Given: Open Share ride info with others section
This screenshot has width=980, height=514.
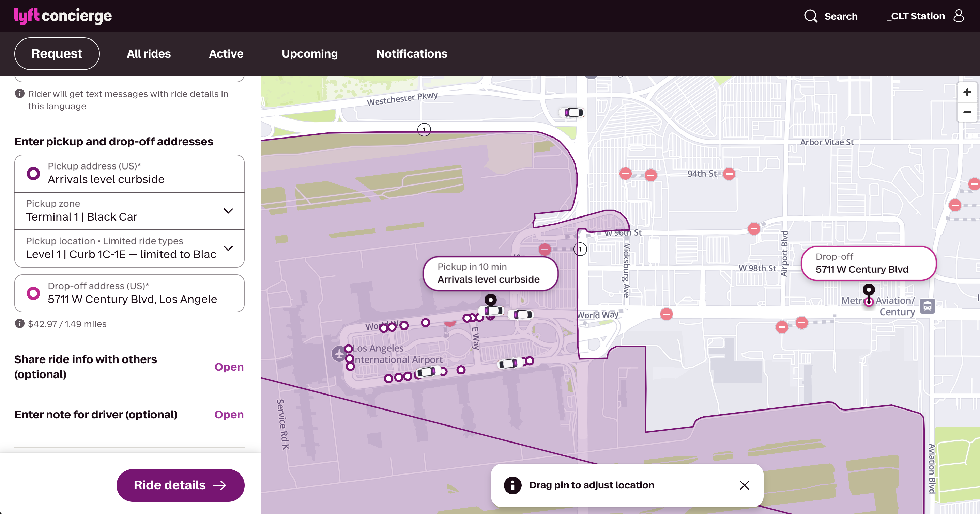Looking at the screenshot, I should tap(229, 367).
